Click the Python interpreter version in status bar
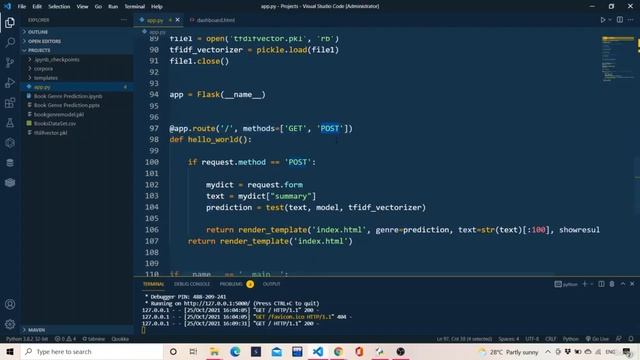 [x=27, y=339]
